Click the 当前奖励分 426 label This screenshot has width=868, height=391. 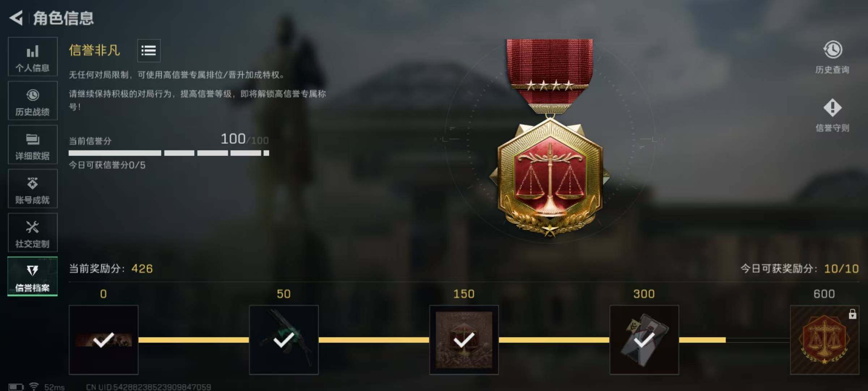111,269
